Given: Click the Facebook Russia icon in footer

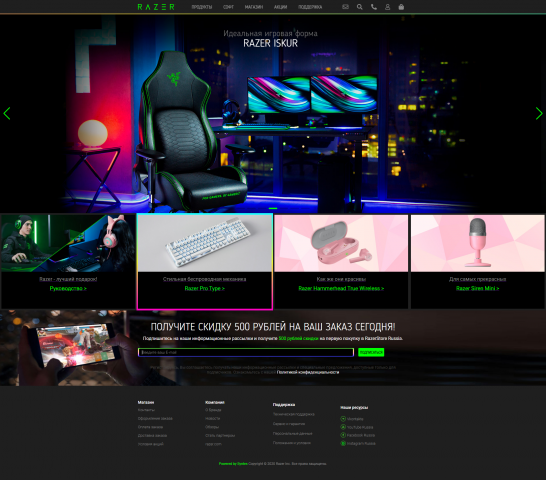Looking at the screenshot, I should click(343, 435).
